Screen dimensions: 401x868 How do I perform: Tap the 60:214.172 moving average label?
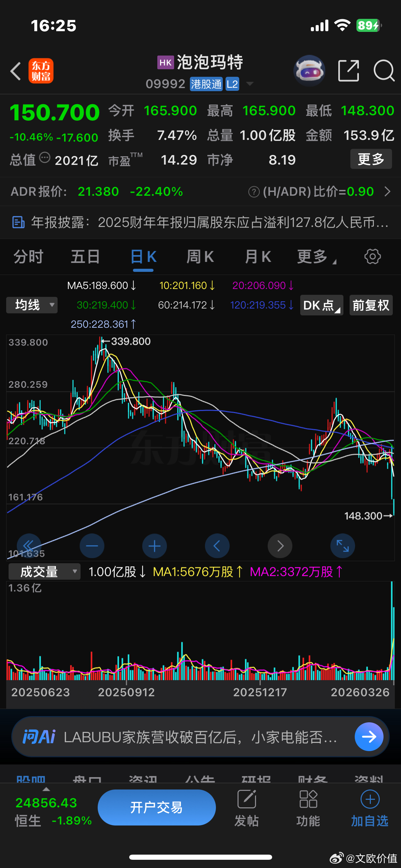(x=186, y=305)
